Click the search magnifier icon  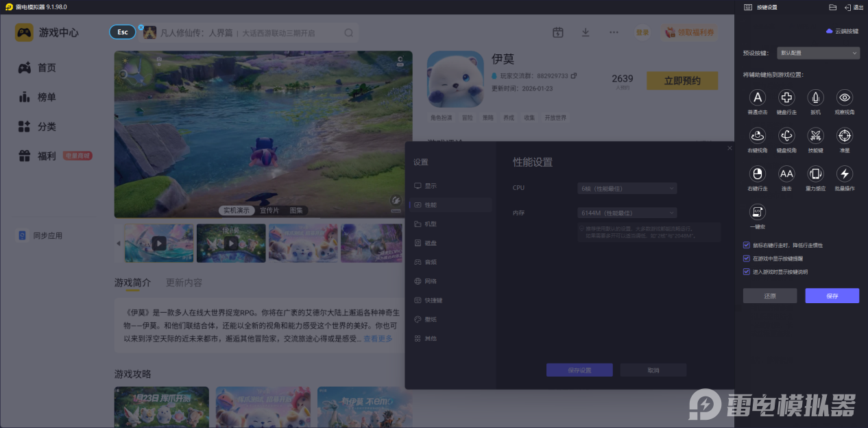click(x=348, y=32)
